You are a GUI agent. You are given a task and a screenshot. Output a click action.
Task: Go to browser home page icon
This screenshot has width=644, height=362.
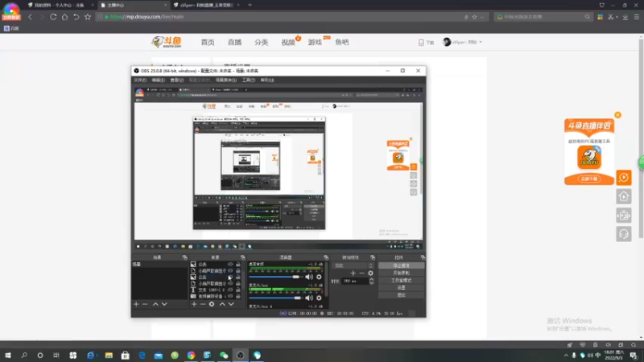[x=64, y=17]
